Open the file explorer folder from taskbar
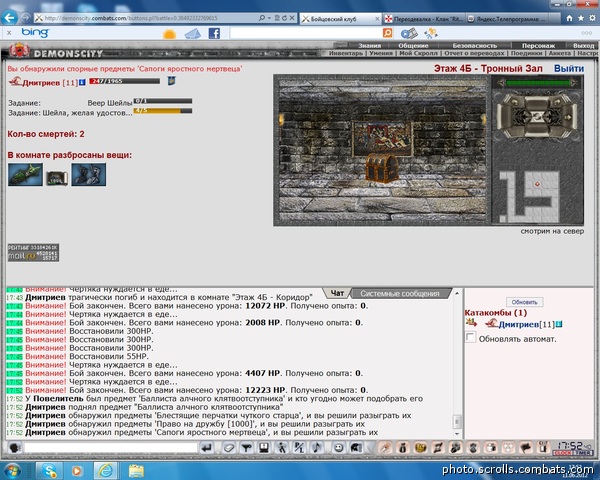The height and width of the screenshot is (480, 600). click(x=136, y=471)
